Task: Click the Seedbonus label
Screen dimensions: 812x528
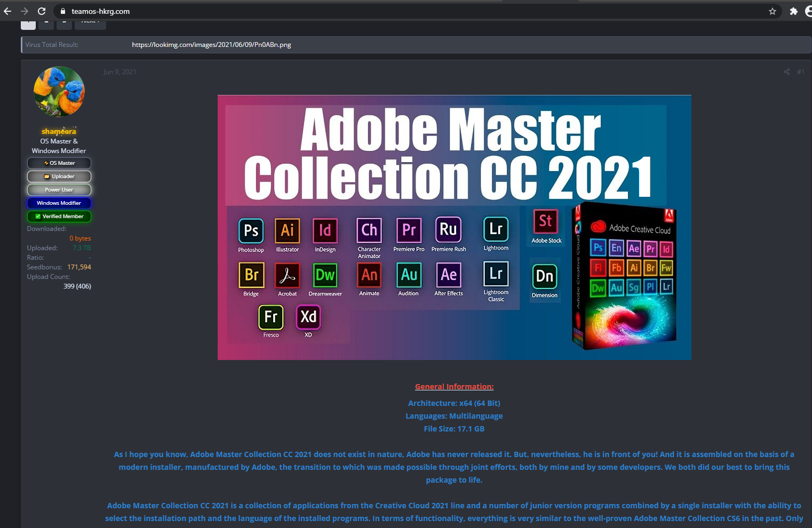Action: 44,267
